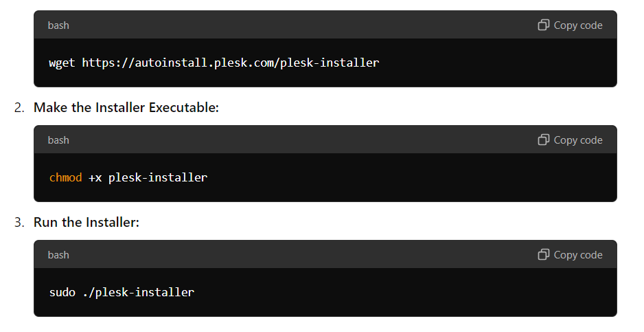Click the "Run the Installer:" heading
Image resolution: width=644 pixels, height=332 pixels.
click(87, 222)
